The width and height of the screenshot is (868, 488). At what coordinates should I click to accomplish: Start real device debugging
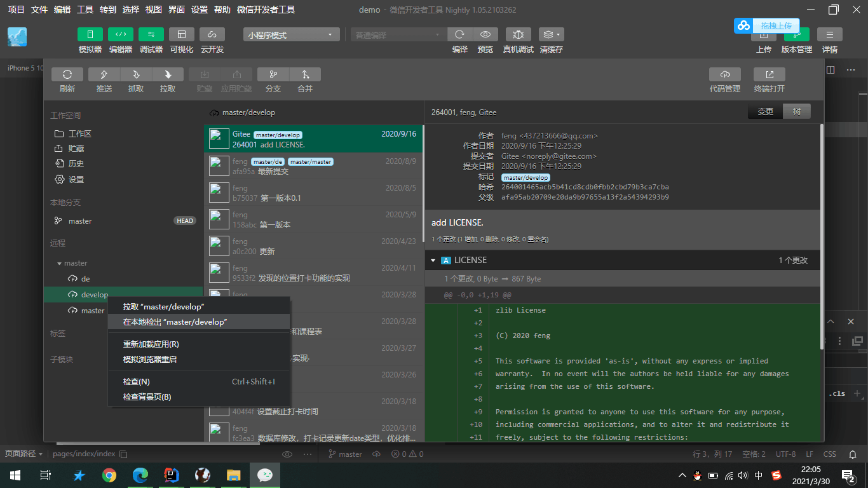click(x=519, y=34)
